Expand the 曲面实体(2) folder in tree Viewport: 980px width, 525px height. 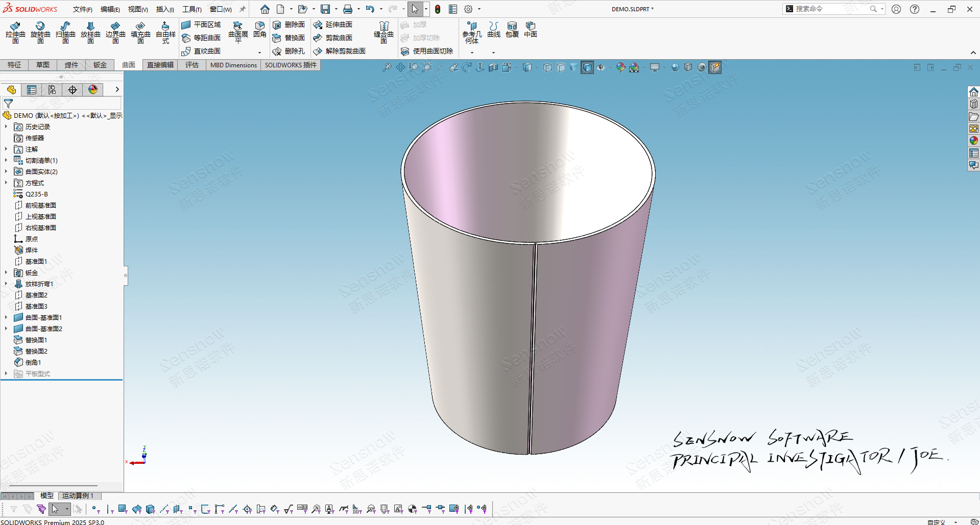pos(6,171)
